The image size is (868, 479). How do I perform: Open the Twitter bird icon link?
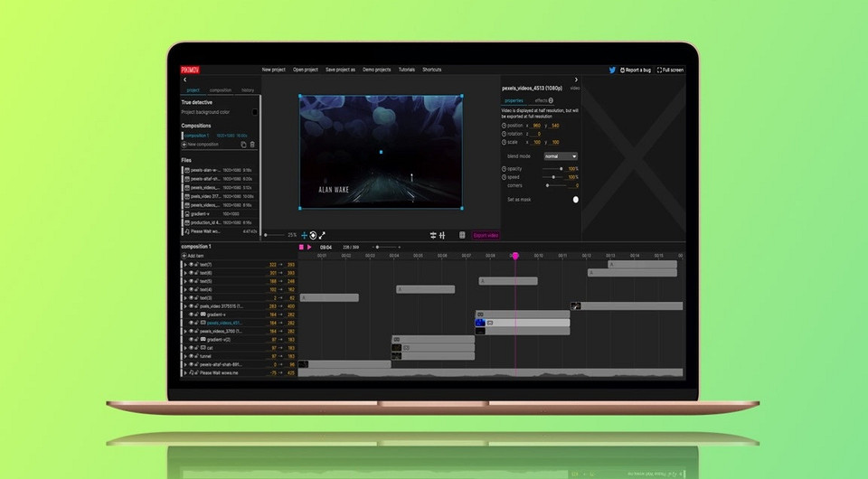point(612,70)
